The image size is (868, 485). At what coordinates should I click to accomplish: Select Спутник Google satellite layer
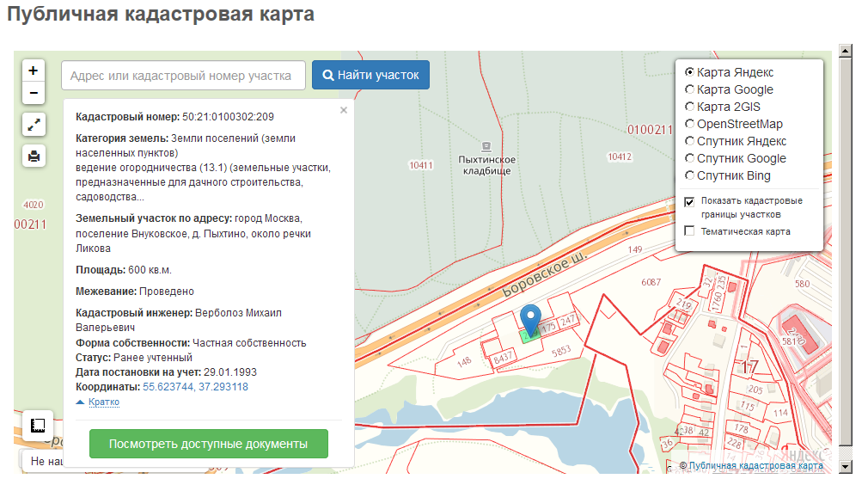pyautogui.click(x=689, y=157)
